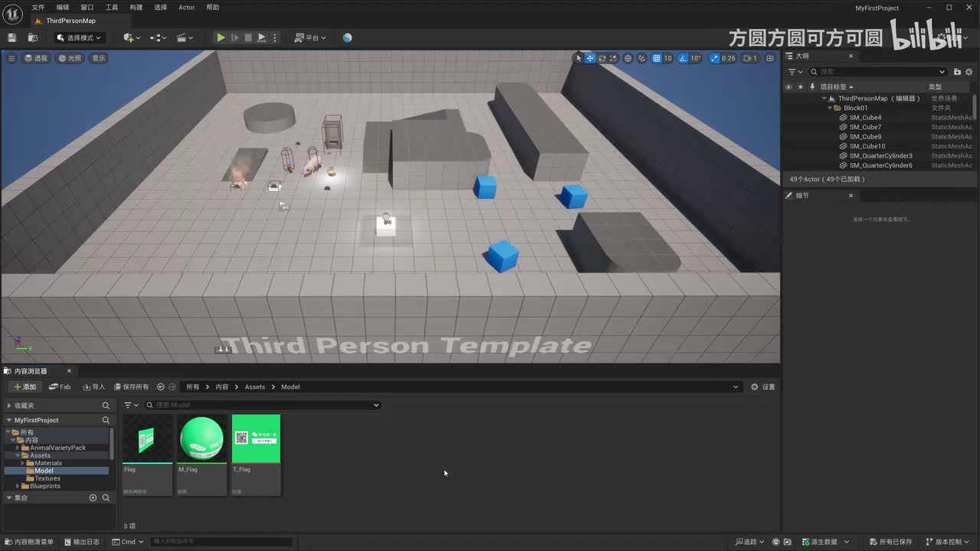This screenshot has height=551, width=980.
Task: Toggle rotation angle snapping
Action: (x=683, y=58)
